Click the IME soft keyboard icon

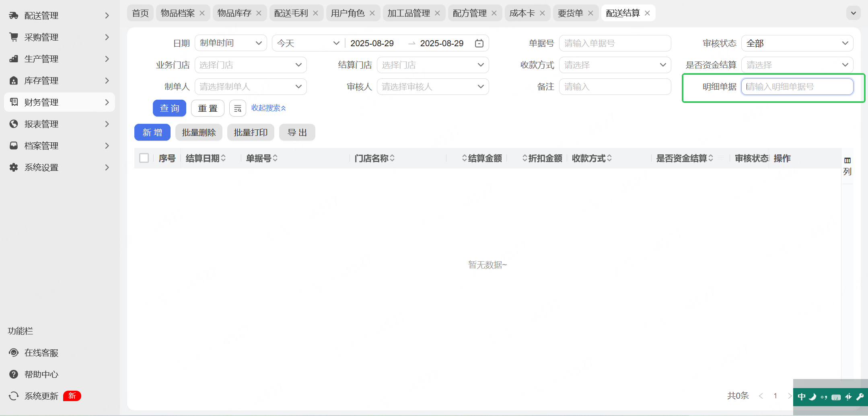pyautogui.click(x=836, y=397)
